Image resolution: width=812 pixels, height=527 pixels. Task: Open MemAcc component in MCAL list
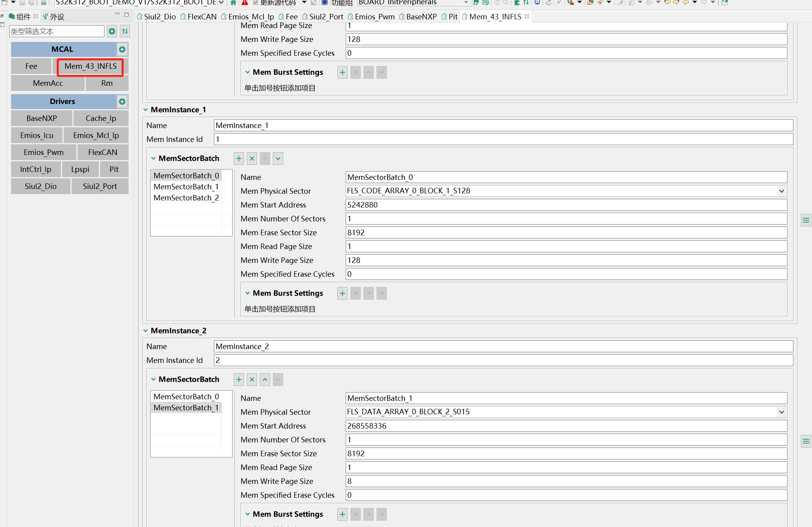48,83
